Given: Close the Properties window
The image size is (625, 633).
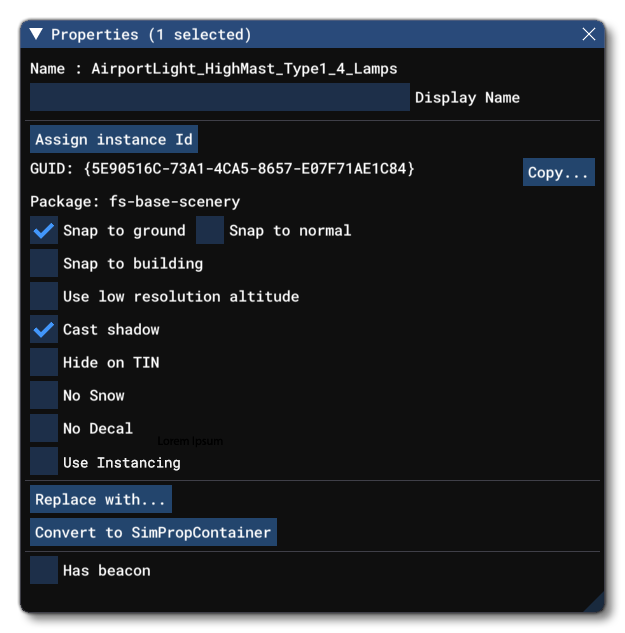Looking at the screenshot, I should coord(589,34).
